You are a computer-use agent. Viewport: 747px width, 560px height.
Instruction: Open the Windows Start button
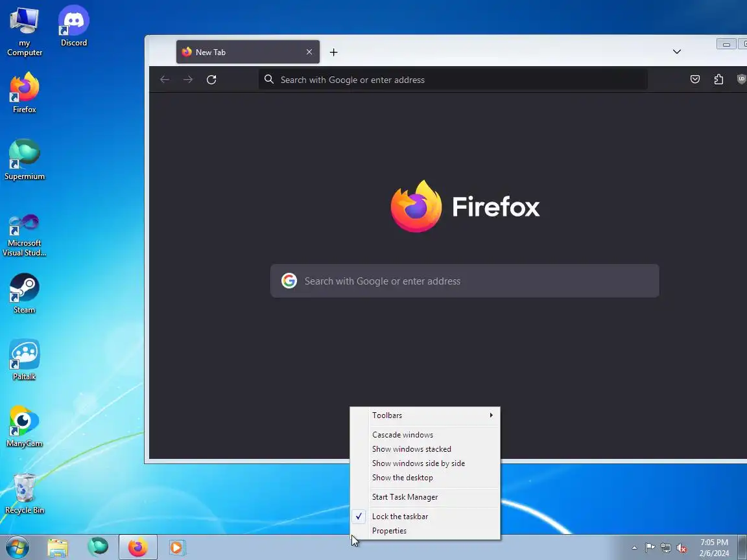click(x=17, y=547)
